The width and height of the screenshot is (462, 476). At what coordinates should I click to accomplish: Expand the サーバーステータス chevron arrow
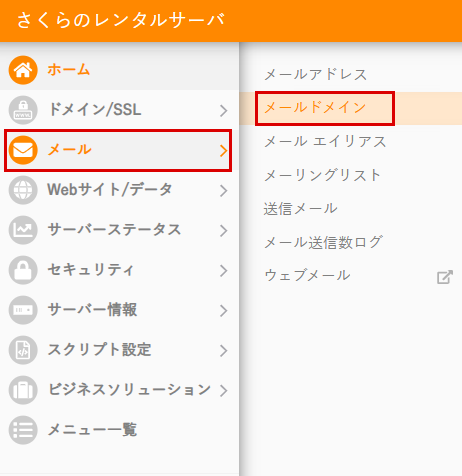[x=224, y=230]
